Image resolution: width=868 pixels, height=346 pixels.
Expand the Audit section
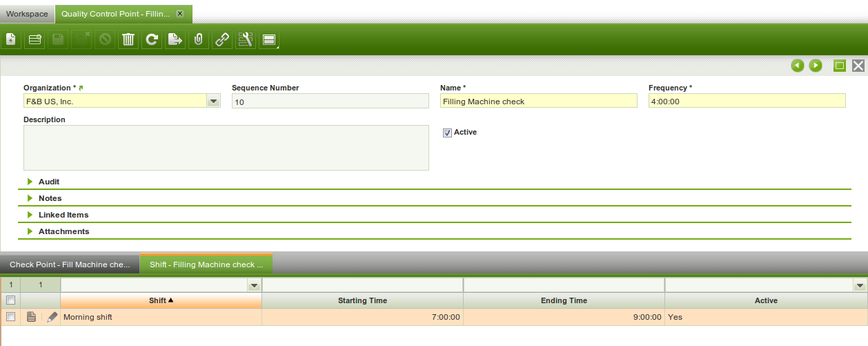pyautogui.click(x=49, y=182)
